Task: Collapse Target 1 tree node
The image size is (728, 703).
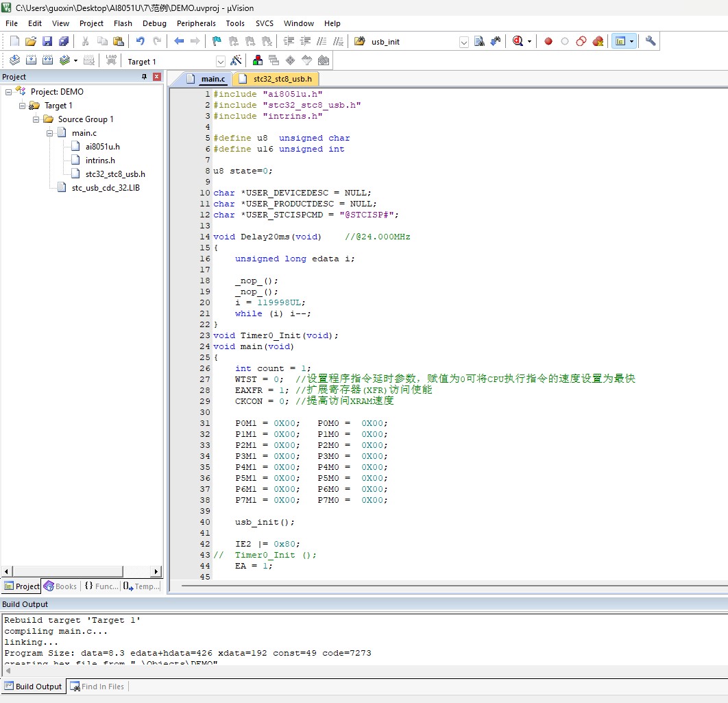Action: point(22,106)
